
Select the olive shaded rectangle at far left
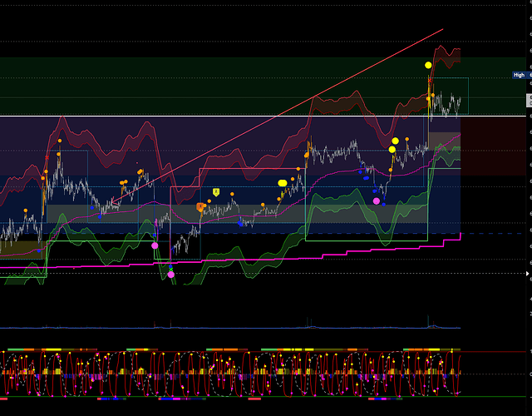(x=18, y=248)
